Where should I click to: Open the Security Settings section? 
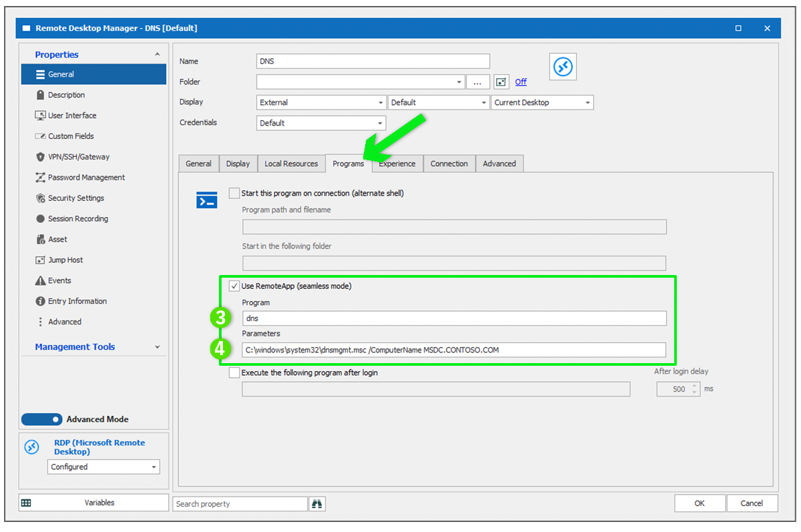(x=75, y=198)
